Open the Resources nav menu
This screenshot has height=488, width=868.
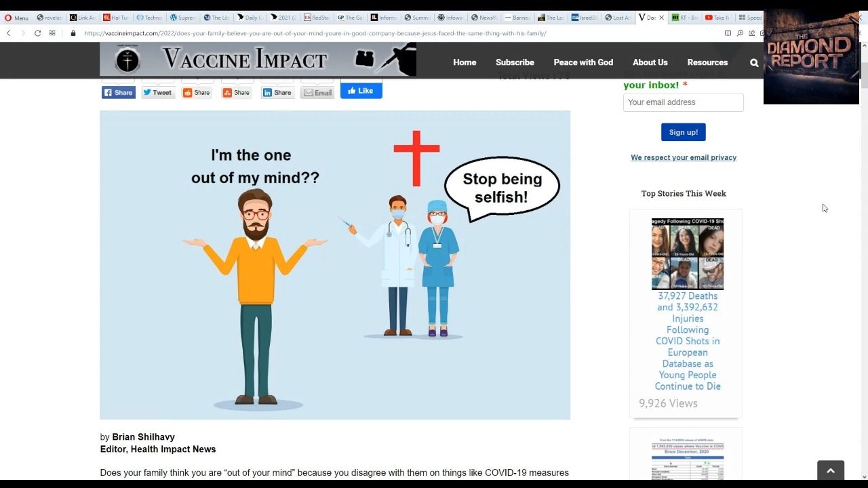click(707, 62)
